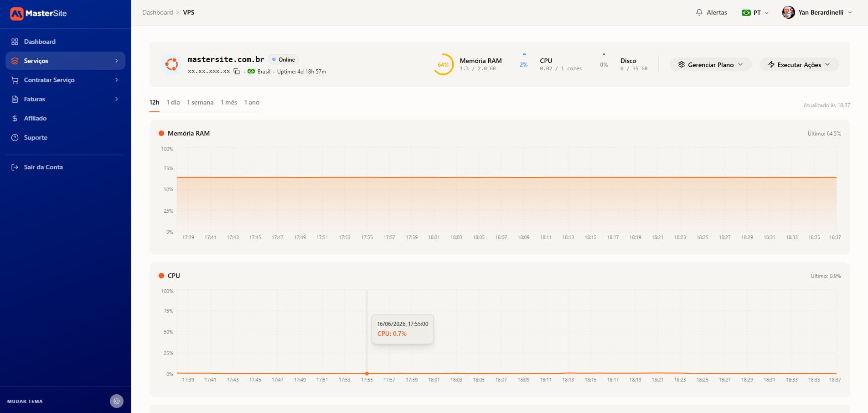Click the 1.3 / 2.0 GB memory value
Image resolution: width=868 pixels, height=413 pixels.
[x=478, y=68]
